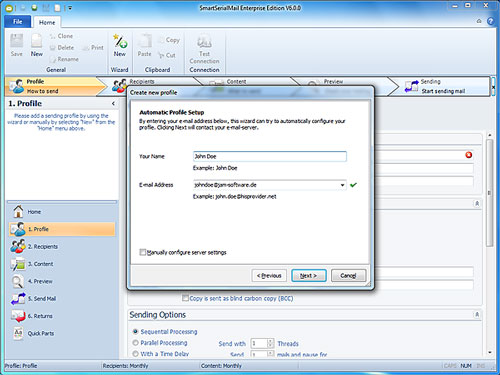The width and height of the screenshot is (500, 375).
Task: Open the File menu tab
Action: 18,22
